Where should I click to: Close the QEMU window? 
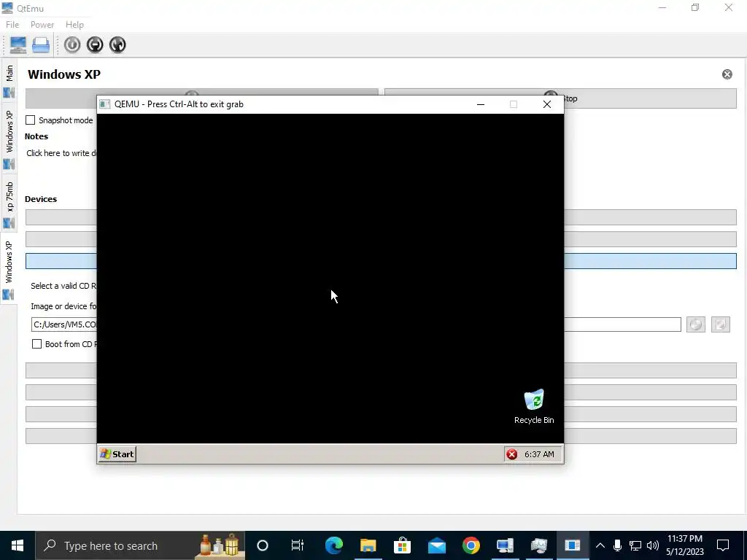tap(547, 104)
